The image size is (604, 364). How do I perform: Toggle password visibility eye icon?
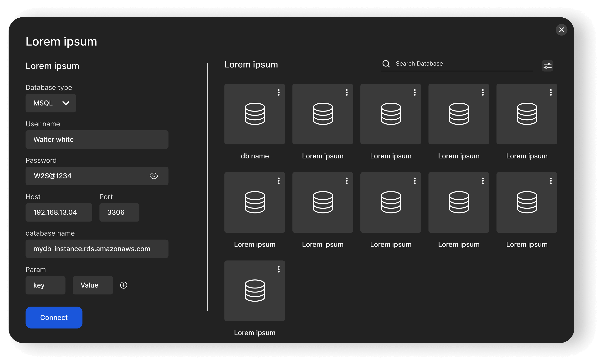point(154,176)
